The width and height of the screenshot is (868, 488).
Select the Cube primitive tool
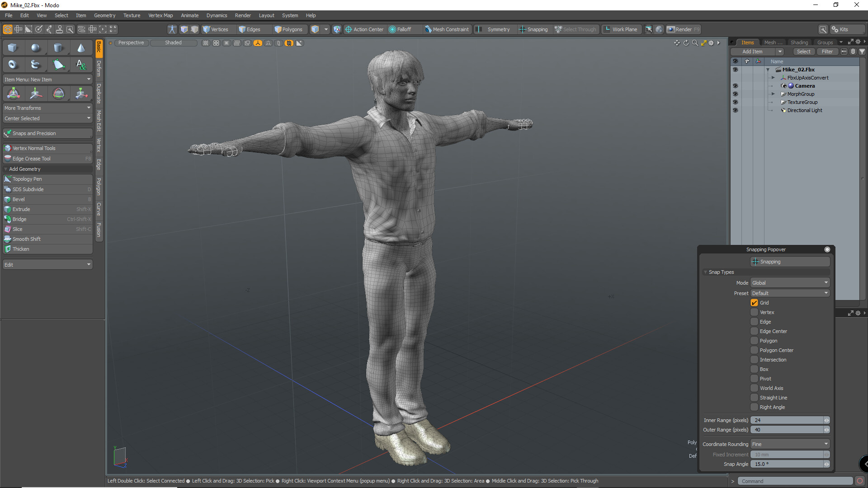pyautogui.click(x=12, y=47)
